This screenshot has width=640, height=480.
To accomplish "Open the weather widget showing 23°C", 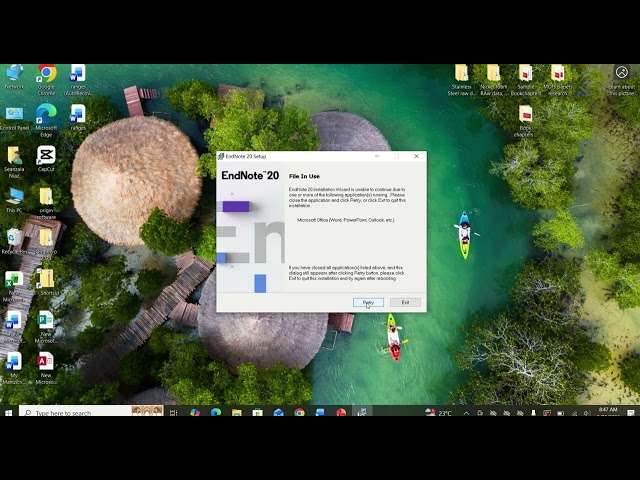I will coord(438,413).
